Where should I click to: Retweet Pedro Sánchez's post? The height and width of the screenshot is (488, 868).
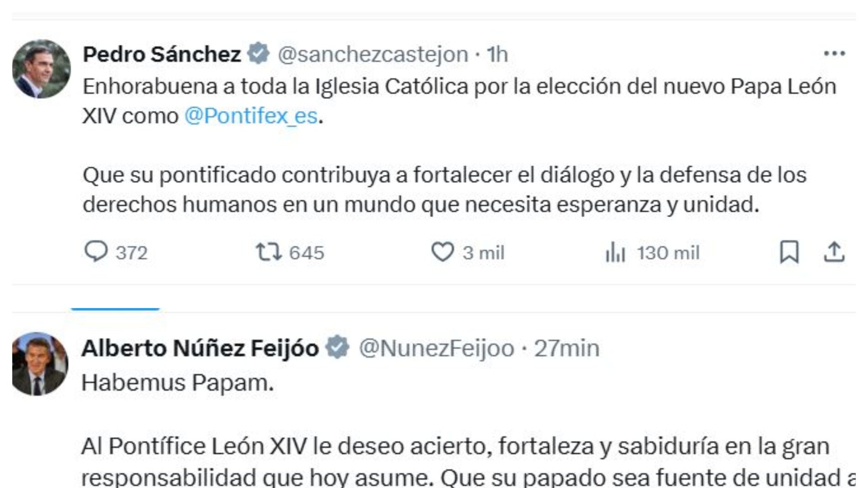coord(269,252)
